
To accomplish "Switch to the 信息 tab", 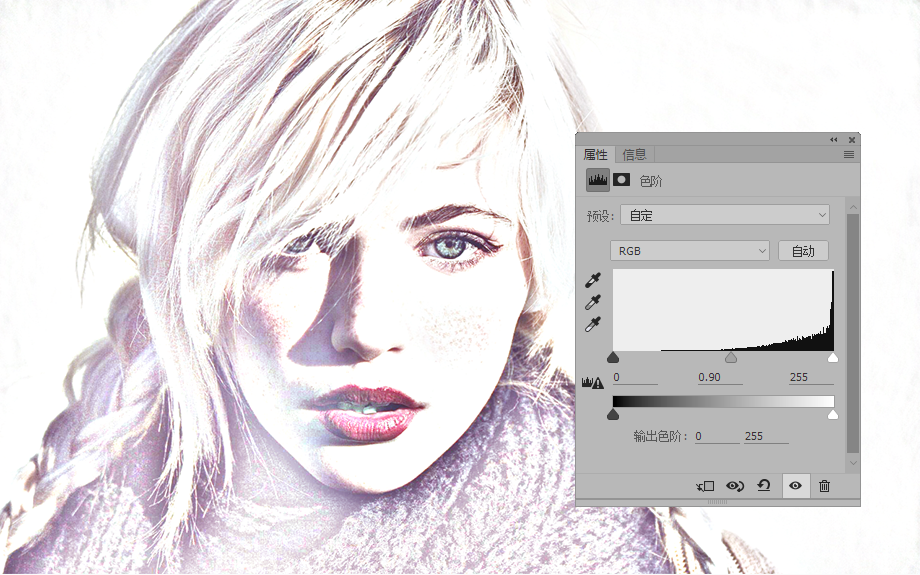I will point(634,154).
